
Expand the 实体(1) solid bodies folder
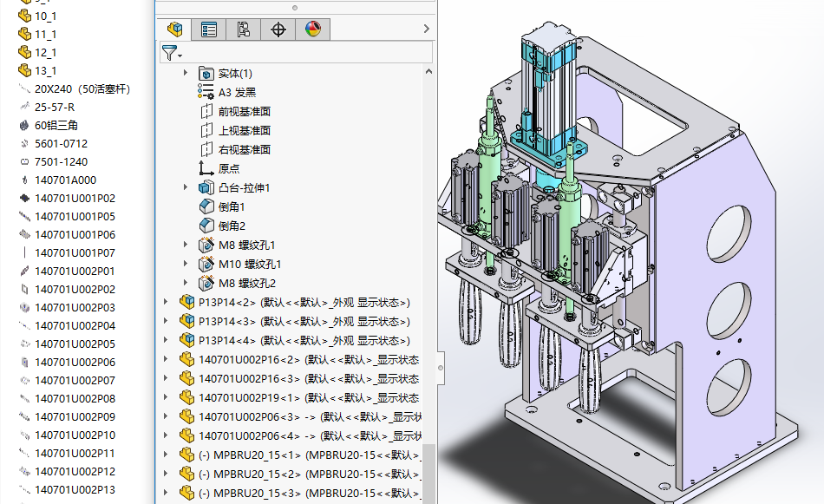pyautogui.click(x=186, y=74)
